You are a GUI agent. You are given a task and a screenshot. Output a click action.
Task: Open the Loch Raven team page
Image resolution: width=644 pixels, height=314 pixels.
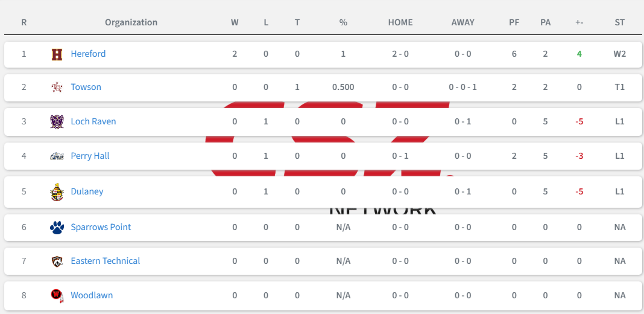(93, 121)
